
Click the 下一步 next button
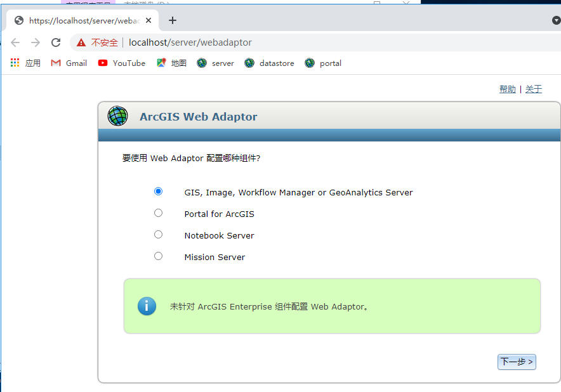(x=517, y=362)
